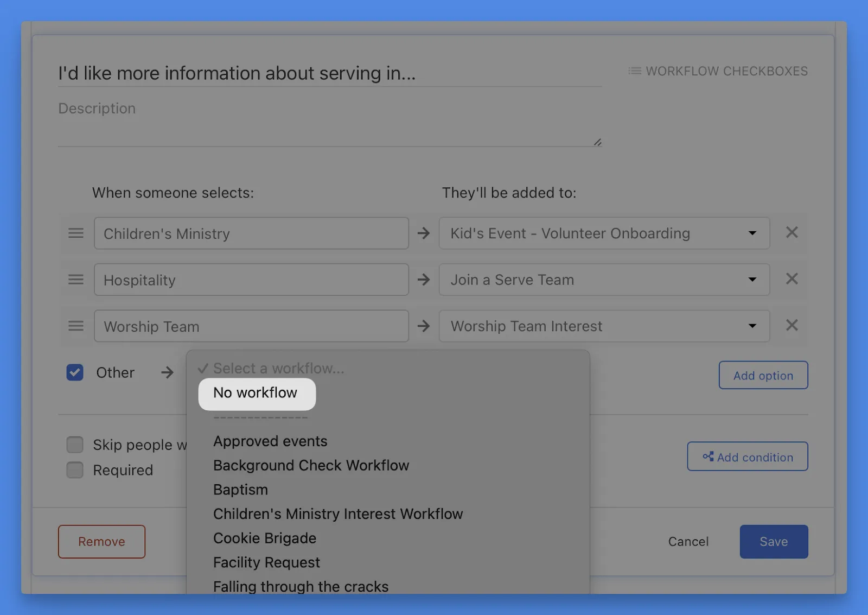
Task: Remove the Children's Ministry option row
Action: click(x=792, y=232)
